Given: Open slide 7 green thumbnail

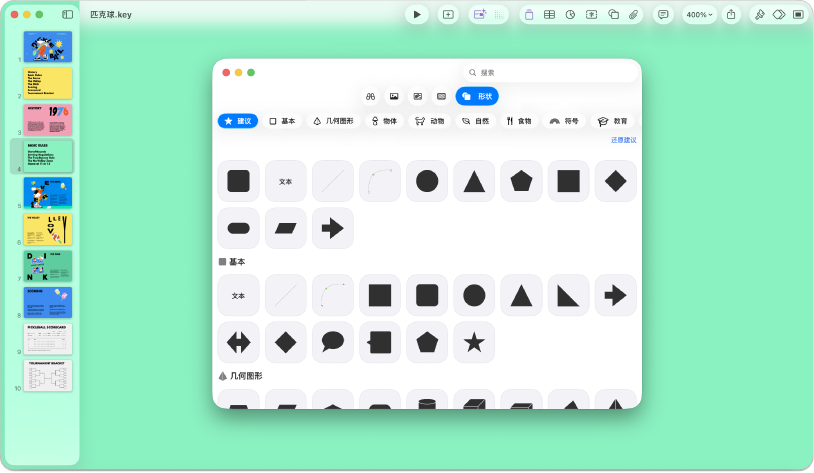Looking at the screenshot, I should click(x=48, y=266).
